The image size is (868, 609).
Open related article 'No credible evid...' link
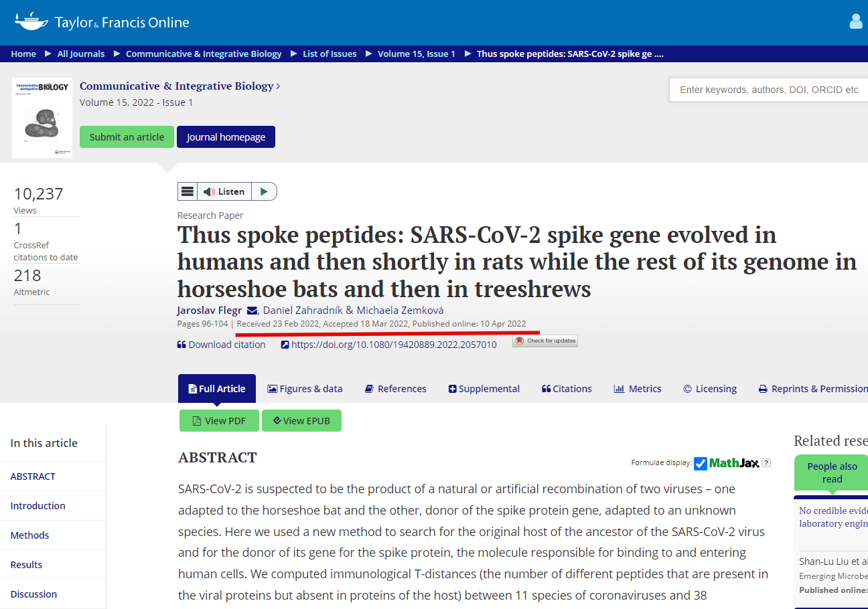tap(834, 517)
